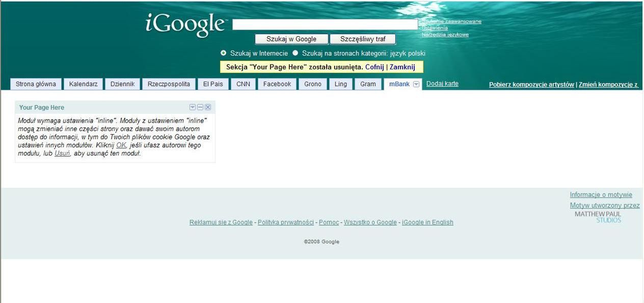Click Zamknij to dismiss the notification

click(x=403, y=67)
